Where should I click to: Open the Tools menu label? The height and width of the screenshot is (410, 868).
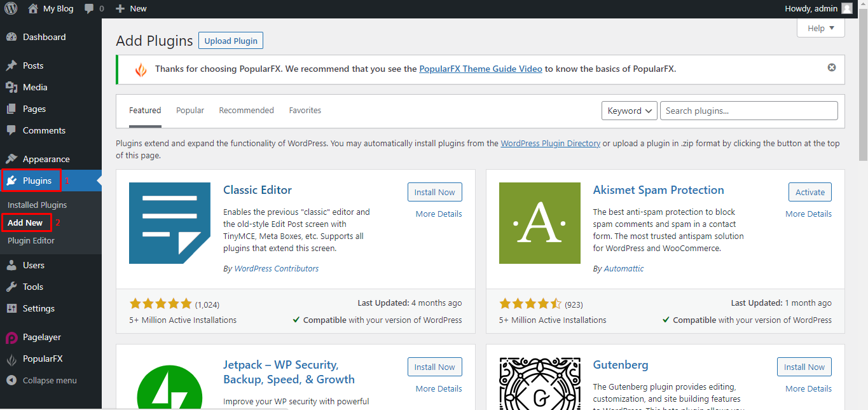[x=33, y=287]
